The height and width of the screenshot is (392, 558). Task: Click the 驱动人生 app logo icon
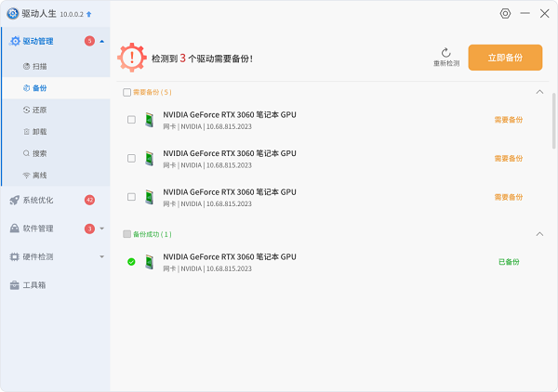[12, 14]
